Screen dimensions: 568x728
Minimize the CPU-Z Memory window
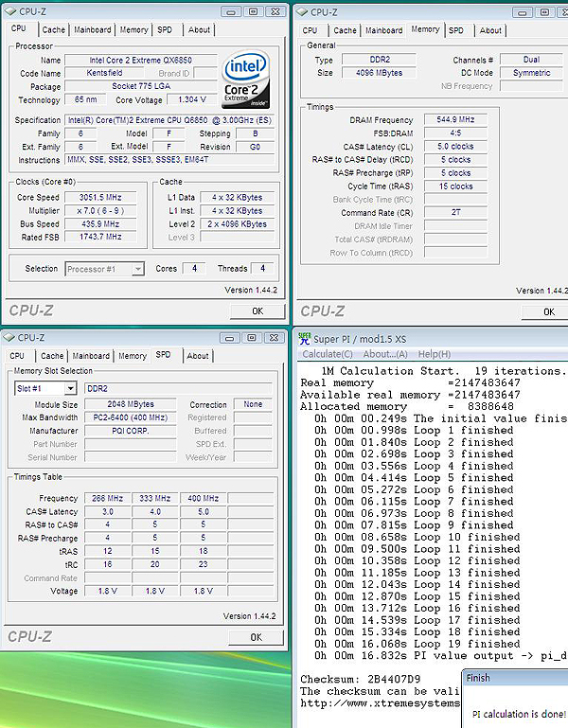[523, 12]
